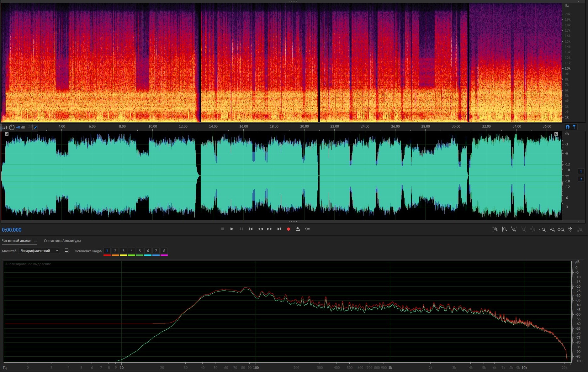The image size is (588, 372).
Task: Zoom in time icon
Action: [x=514, y=229]
